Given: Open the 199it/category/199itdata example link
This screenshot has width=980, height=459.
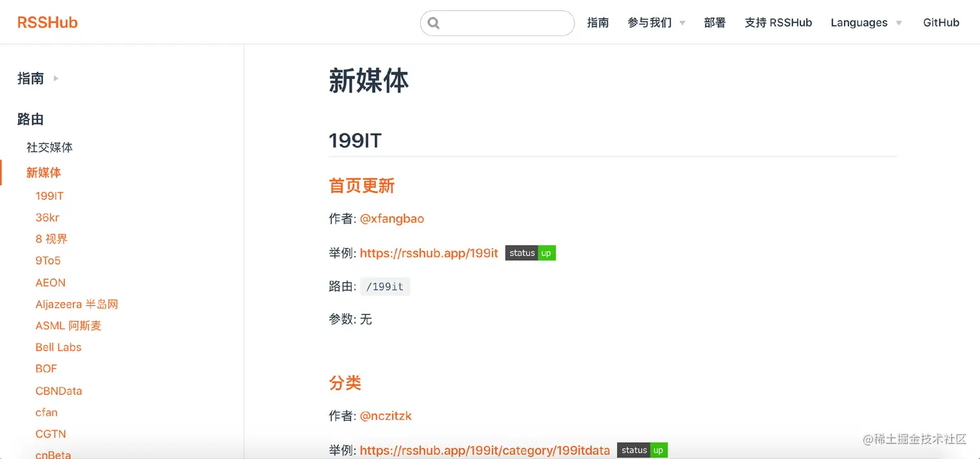Looking at the screenshot, I should 485,450.
